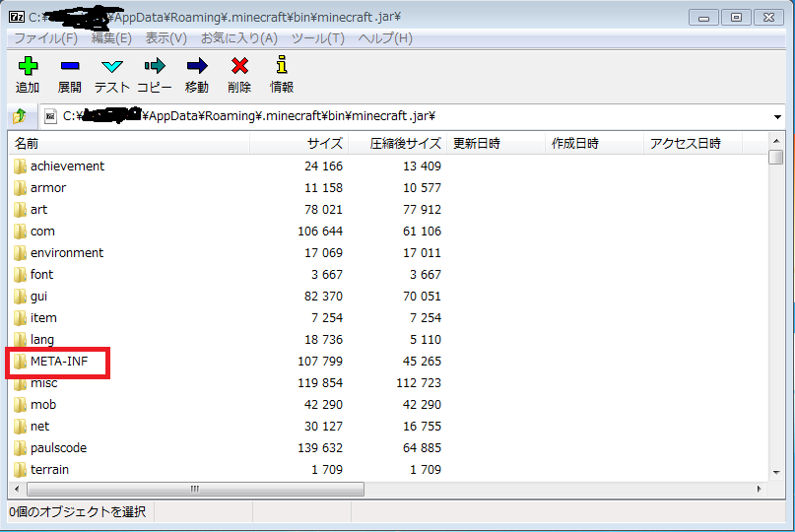Sort by the 名前 column header
This screenshot has height=532, width=795.
28,144
